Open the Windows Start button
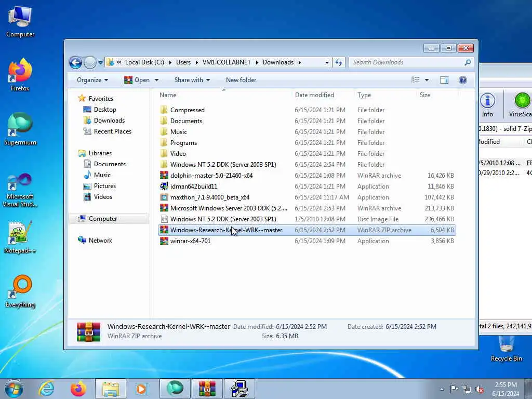Screen dimensions: 532x399 (x=14, y=389)
